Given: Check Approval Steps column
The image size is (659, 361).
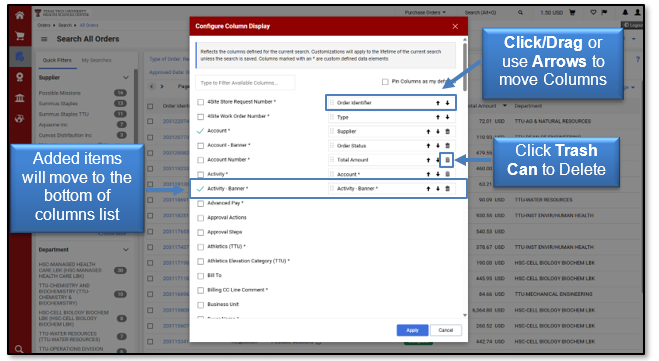Looking at the screenshot, I should pyautogui.click(x=200, y=232).
